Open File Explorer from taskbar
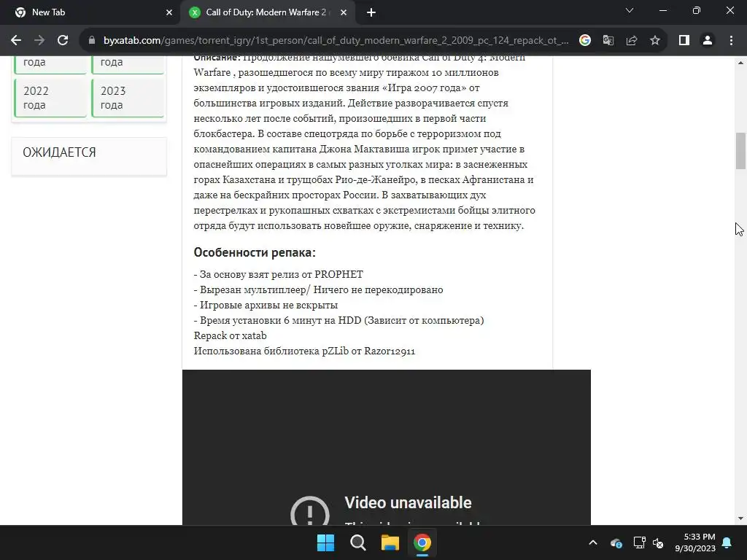The height and width of the screenshot is (560, 747). (x=390, y=542)
